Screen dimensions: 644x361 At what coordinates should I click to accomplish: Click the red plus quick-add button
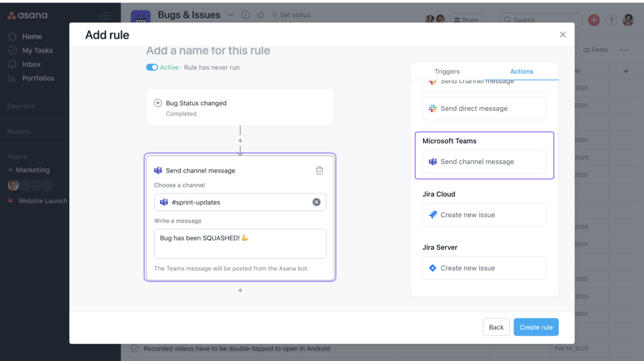[594, 20]
